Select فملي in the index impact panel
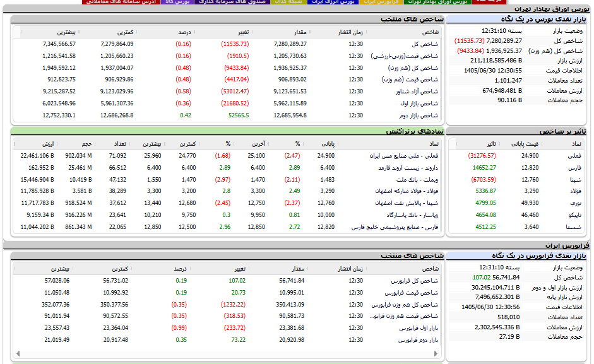The height and width of the screenshot is (364, 594). click(x=576, y=156)
